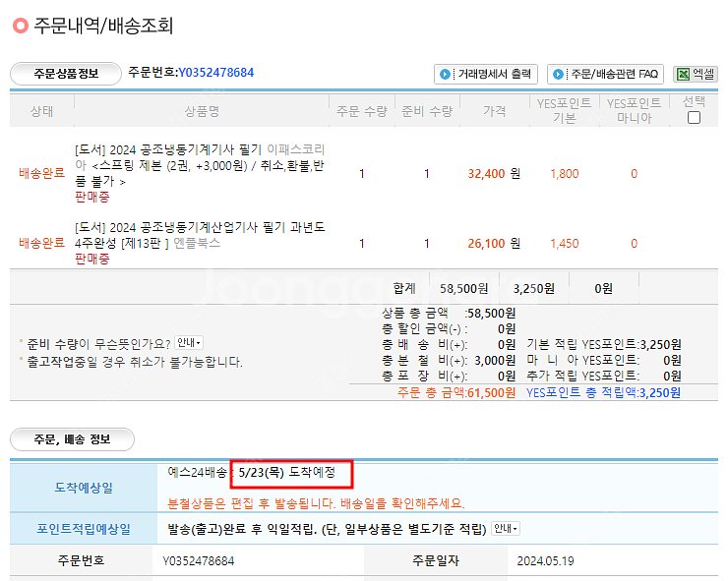Click the 주문내역/배송조회 page heading
Viewport: 728px width, 581px height.
pyautogui.click(x=103, y=26)
